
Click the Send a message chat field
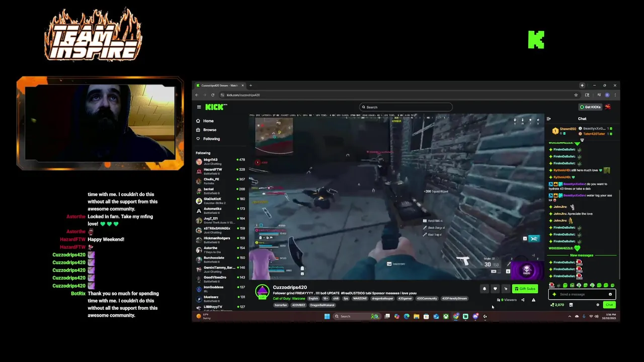[x=581, y=295]
